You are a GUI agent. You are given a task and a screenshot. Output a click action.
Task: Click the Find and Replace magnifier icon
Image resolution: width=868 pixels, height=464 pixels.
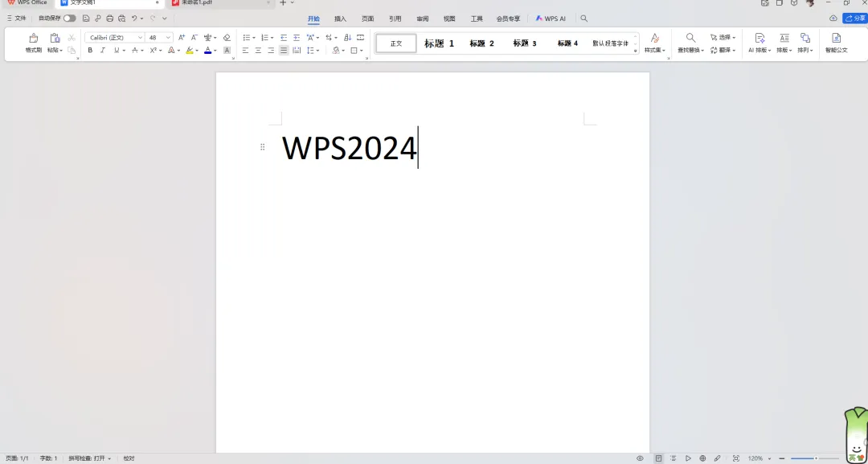click(691, 38)
